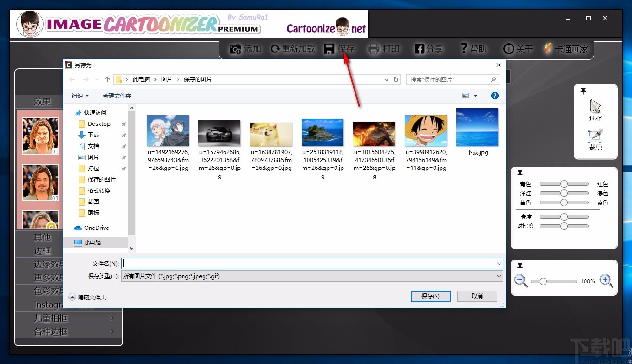
Task: Adjust the 对比度 contrast slider
Action: tap(564, 226)
